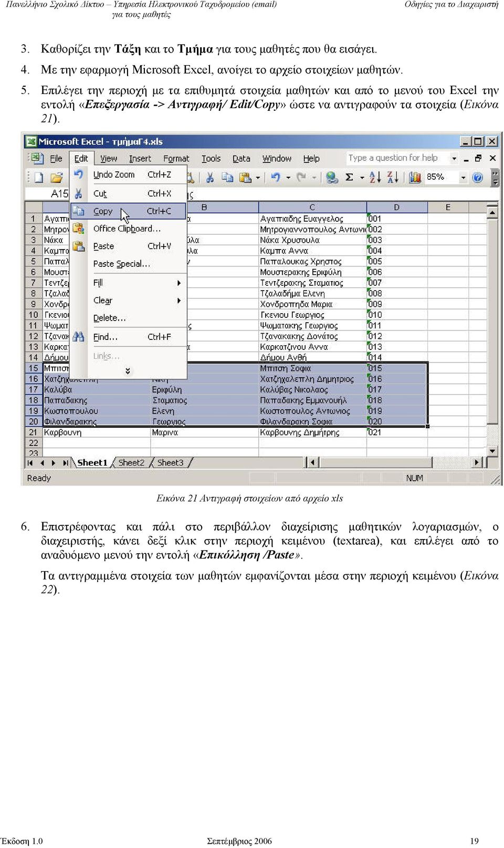Choose Paste Special from the Edit menu
Viewport: 504px width, 848px height.
point(129,264)
